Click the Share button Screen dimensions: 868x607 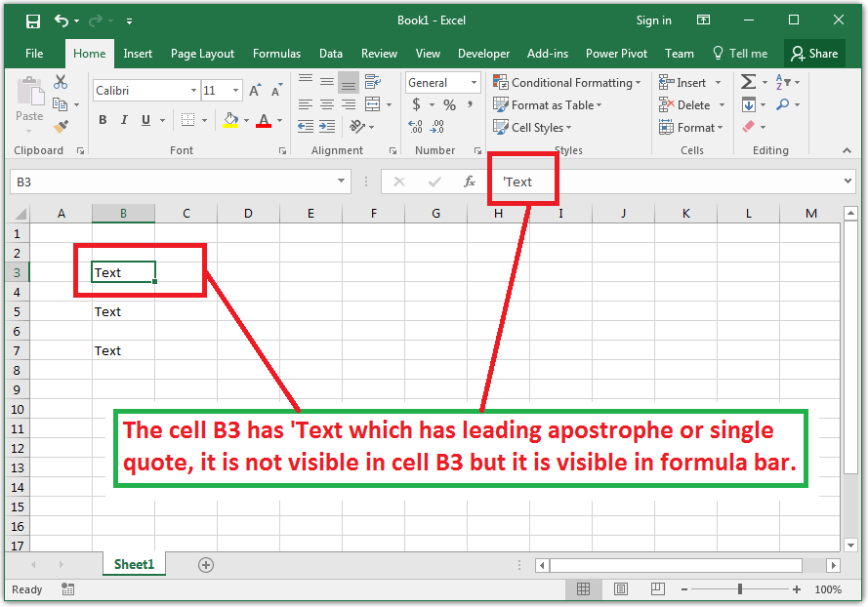(815, 54)
